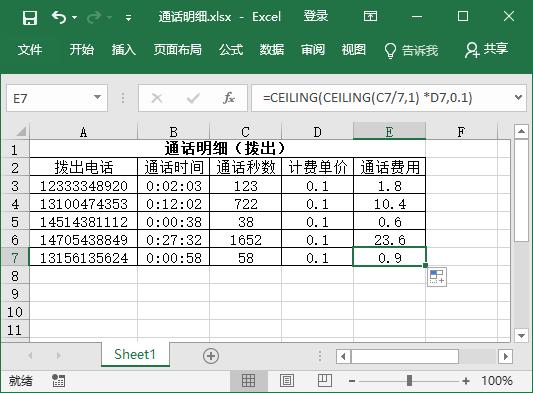Open the Auto Fill Options button
This screenshot has width=533, height=393.
pyautogui.click(x=437, y=277)
